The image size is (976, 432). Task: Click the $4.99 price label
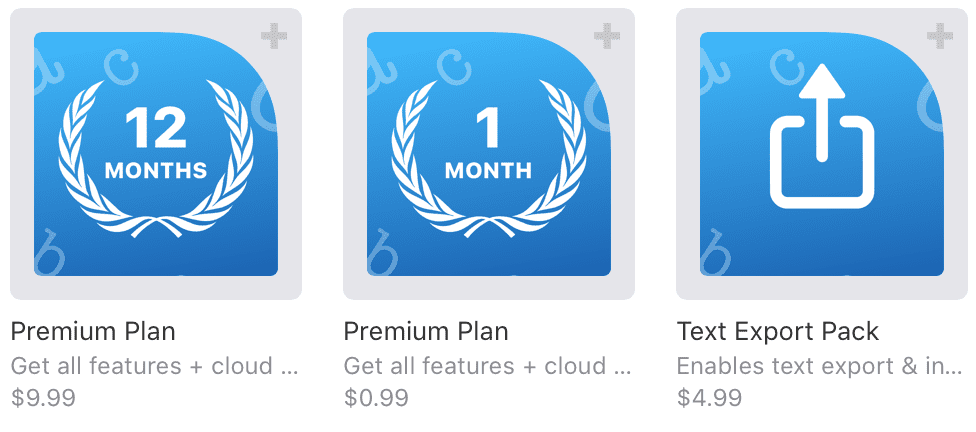tap(709, 398)
